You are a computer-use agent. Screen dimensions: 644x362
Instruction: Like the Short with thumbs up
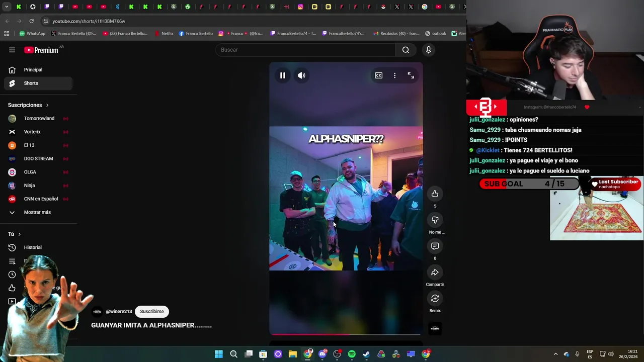click(435, 194)
